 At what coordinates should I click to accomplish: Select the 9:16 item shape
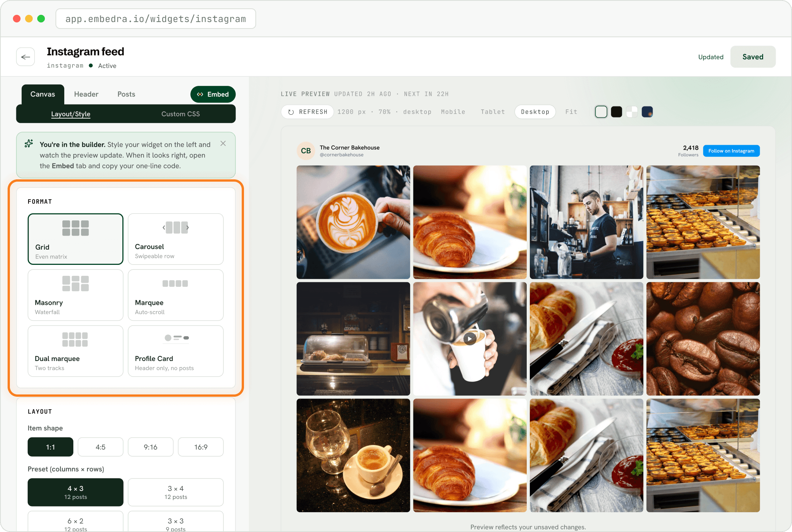150,447
